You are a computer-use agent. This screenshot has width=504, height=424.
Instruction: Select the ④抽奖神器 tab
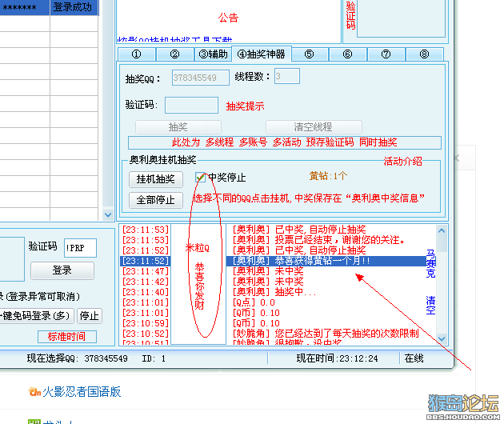262,54
